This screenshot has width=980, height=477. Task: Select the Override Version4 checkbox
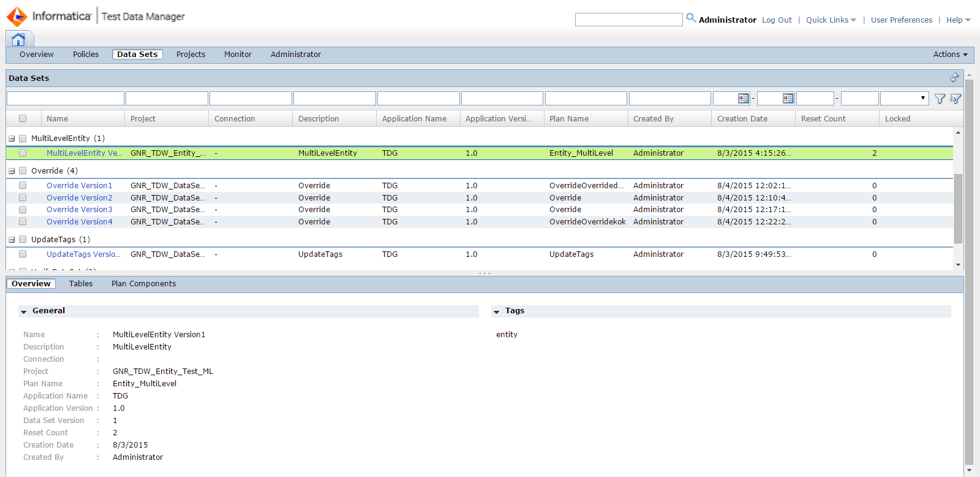tap(23, 222)
